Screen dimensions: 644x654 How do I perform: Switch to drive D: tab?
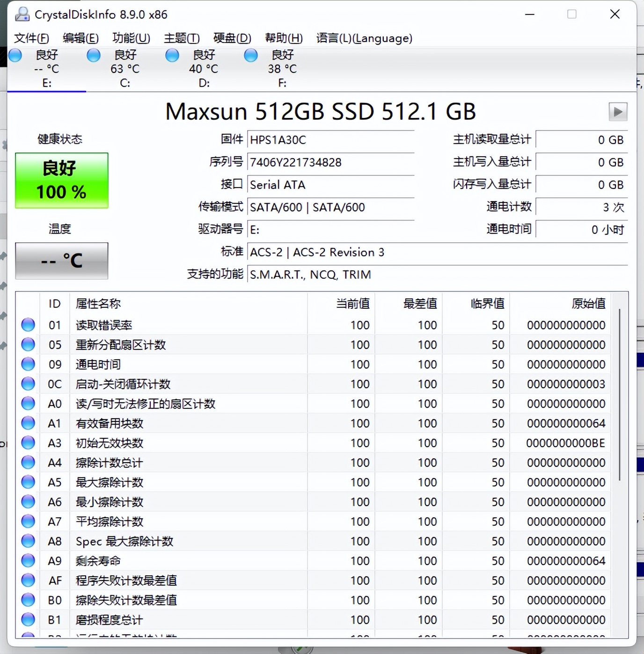point(203,68)
